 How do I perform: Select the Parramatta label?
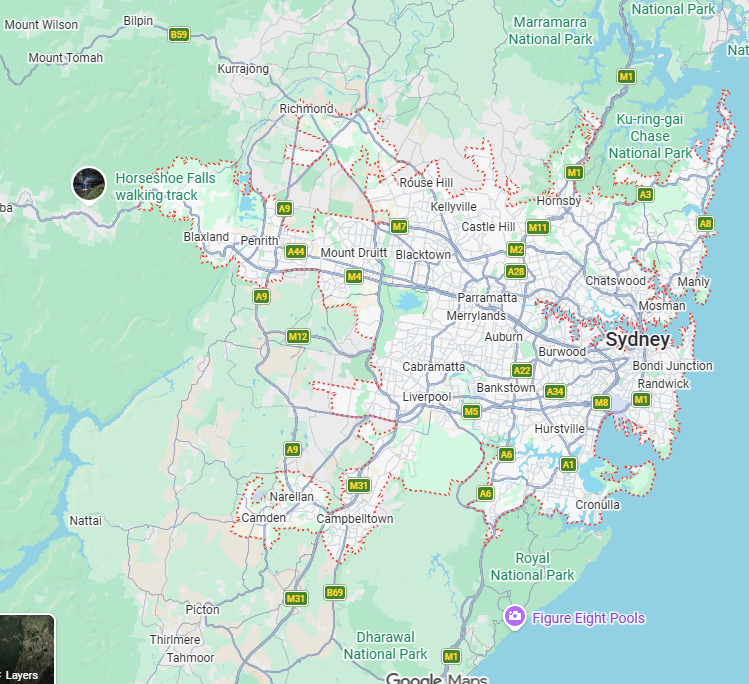(487, 298)
